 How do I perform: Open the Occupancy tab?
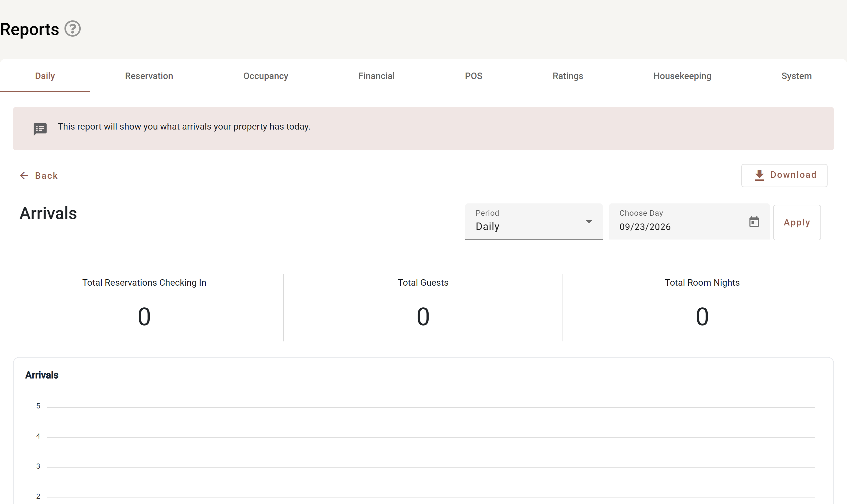click(266, 76)
